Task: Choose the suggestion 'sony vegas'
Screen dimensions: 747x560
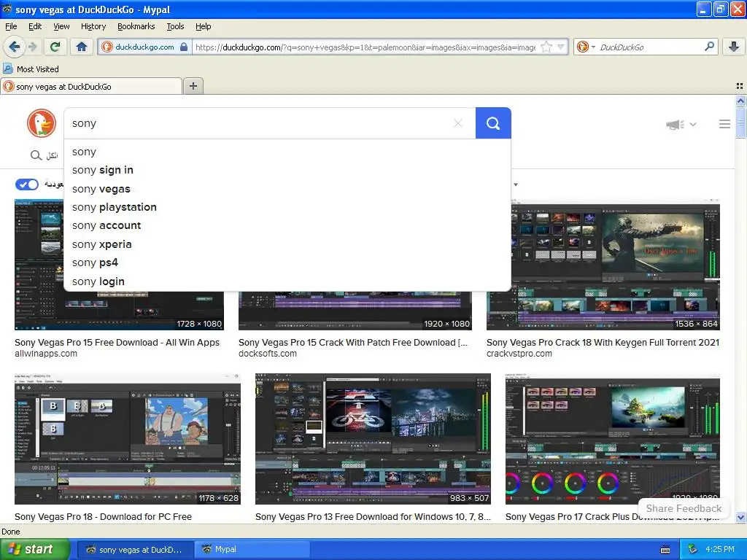Action: 287,189
